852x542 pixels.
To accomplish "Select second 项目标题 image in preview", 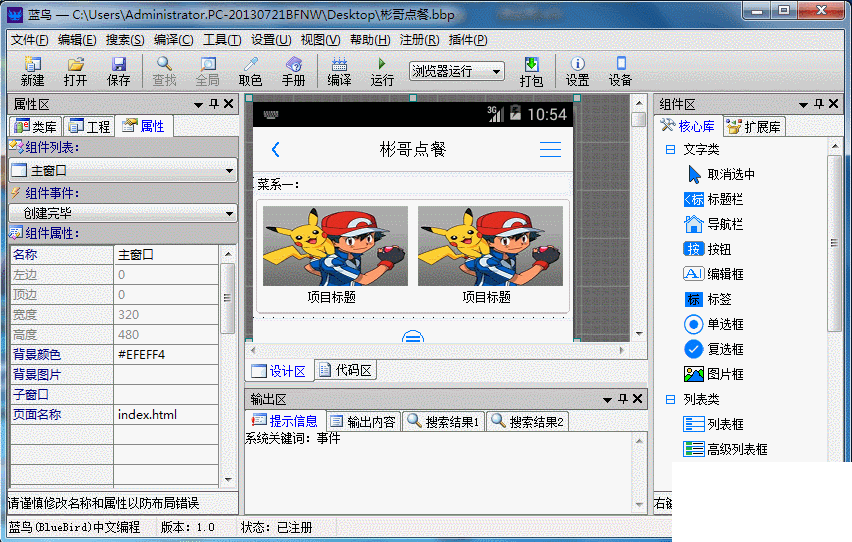I will [x=490, y=246].
